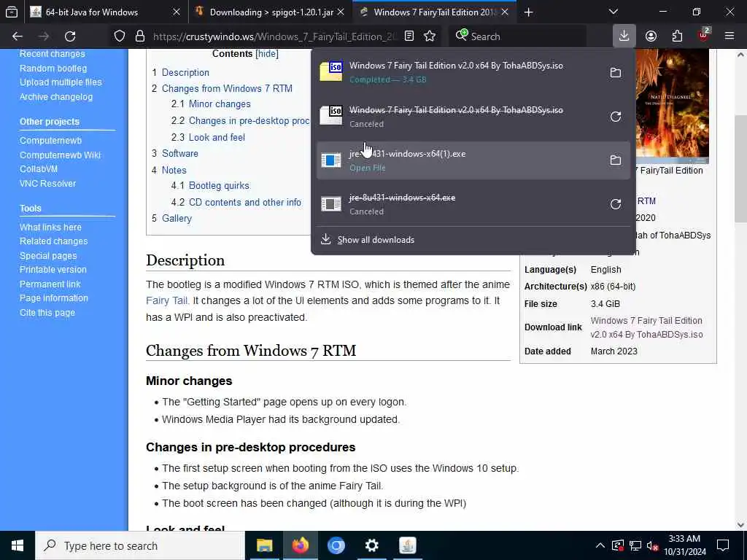This screenshot has height=560, width=747.
Task: Bookmark this page with the star icon
Action: (430, 36)
